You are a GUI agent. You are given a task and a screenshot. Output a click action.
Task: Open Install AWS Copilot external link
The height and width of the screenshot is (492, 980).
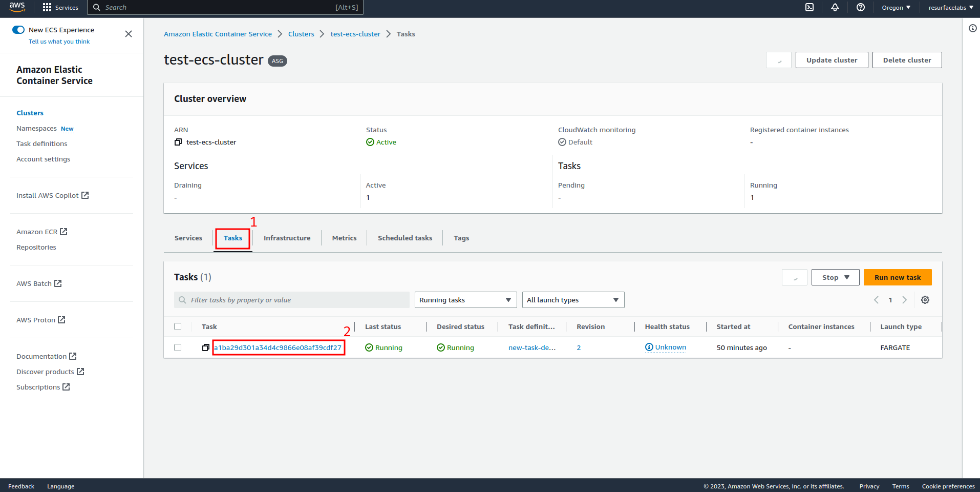click(52, 195)
